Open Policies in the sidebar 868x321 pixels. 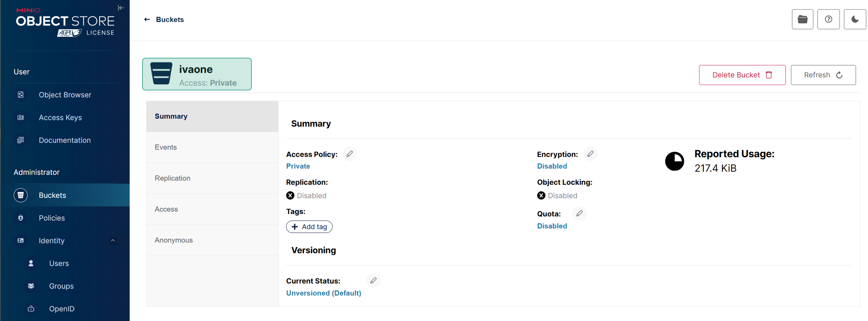pos(51,218)
